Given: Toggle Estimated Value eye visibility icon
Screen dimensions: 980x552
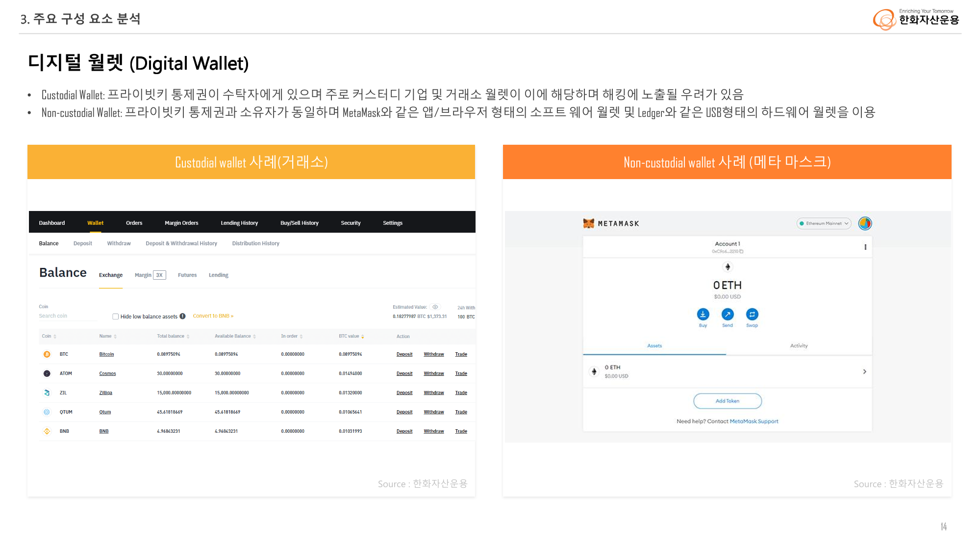Looking at the screenshot, I should (435, 307).
